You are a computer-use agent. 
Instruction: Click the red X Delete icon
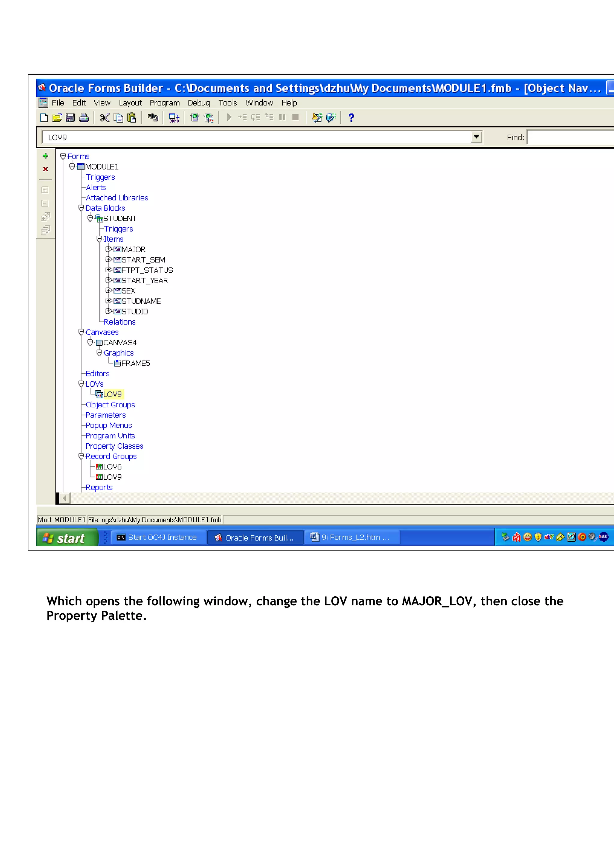[45, 169]
